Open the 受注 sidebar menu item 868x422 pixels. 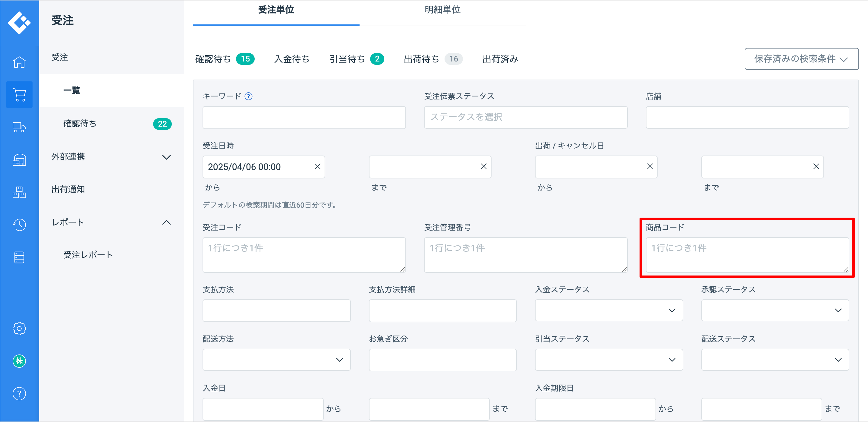(x=112, y=58)
